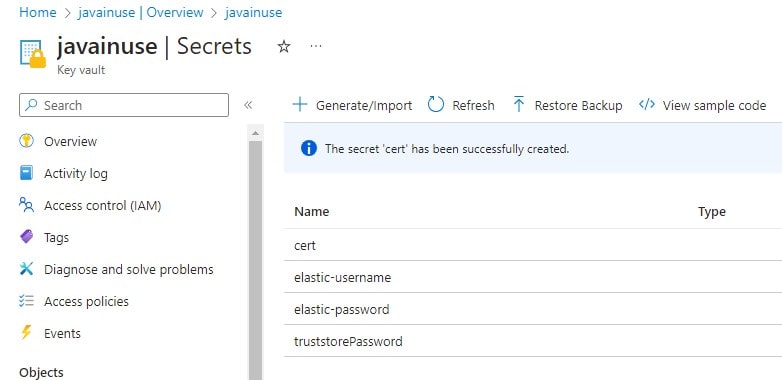Click the Activity log icon

26,173
